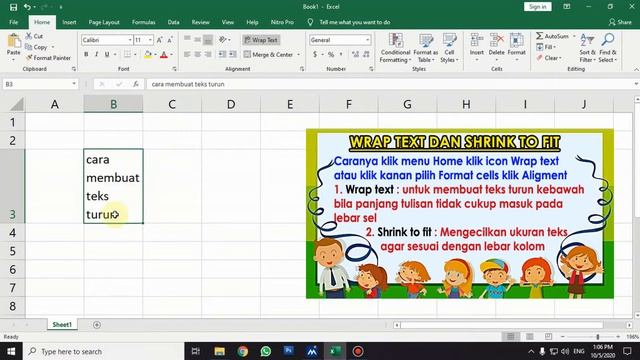The height and width of the screenshot is (360, 640).
Task: Align text to the top
Action: tap(187, 40)
